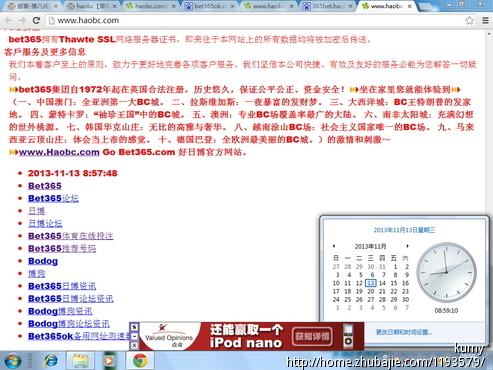493x370 pixels.
Task: Follow the www.Haobc.com hyperlink
Action: 59,152
